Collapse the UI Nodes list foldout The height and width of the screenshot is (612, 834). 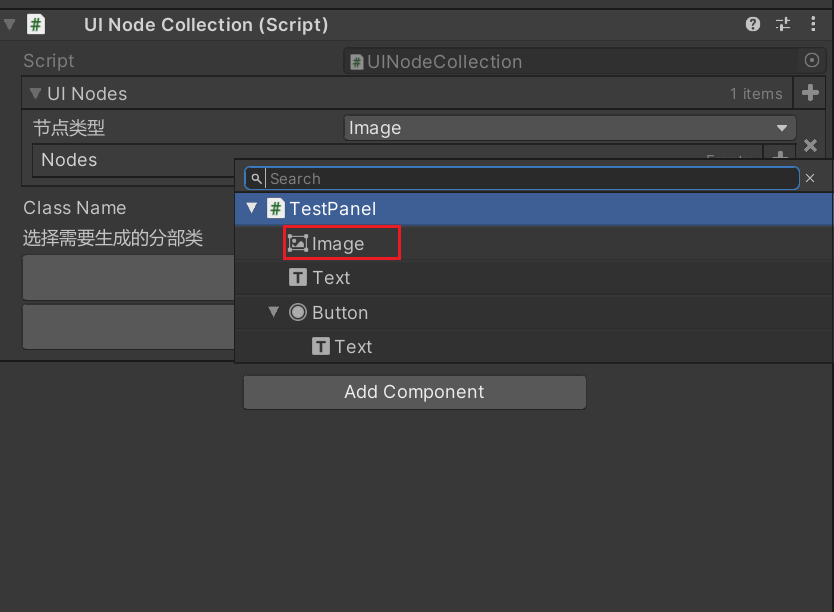tap(35, 94)
